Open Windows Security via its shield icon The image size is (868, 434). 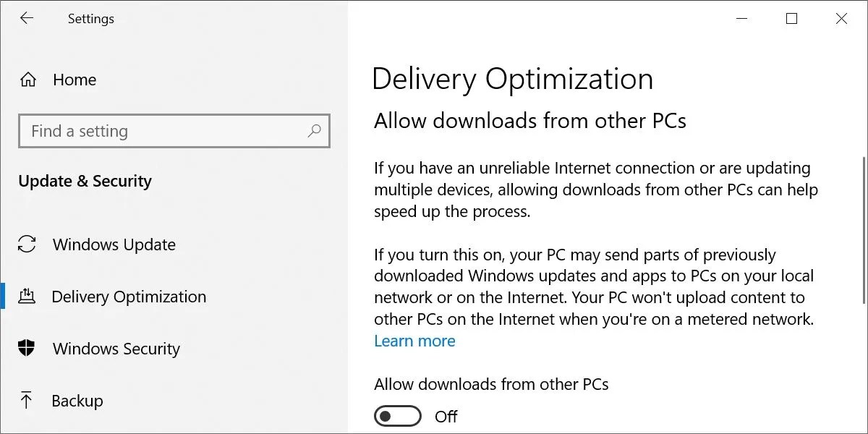[27, 348]
